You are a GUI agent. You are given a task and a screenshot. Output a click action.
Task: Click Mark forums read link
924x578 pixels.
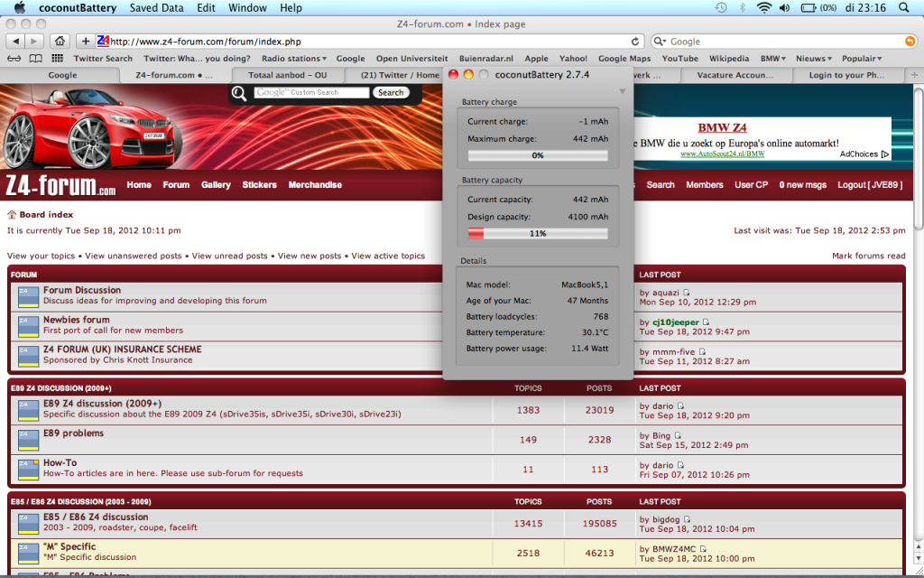coord(869,256)
